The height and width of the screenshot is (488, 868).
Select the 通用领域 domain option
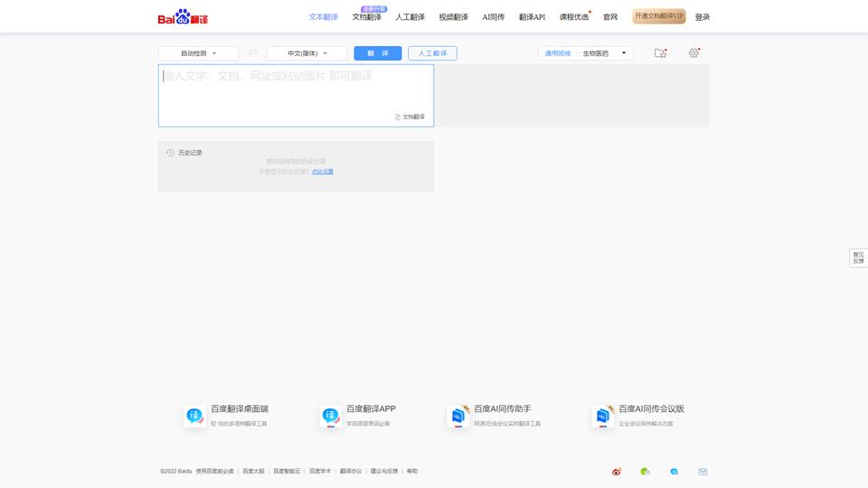point(558,53)
